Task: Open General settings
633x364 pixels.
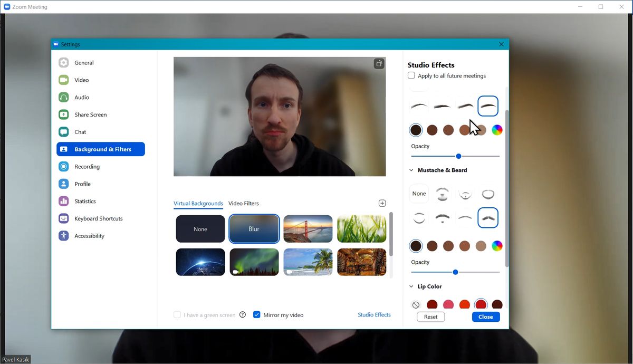Action: [100, 63]
